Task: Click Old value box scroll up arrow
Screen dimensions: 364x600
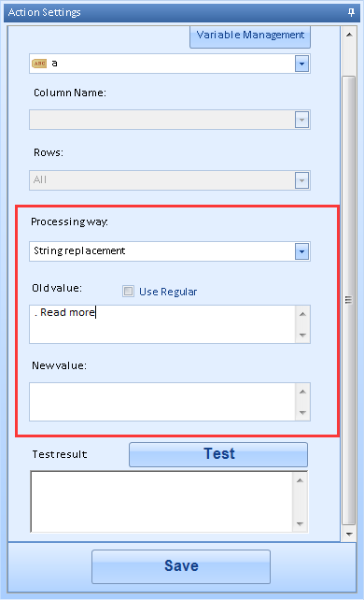Action: coord(303,314)
